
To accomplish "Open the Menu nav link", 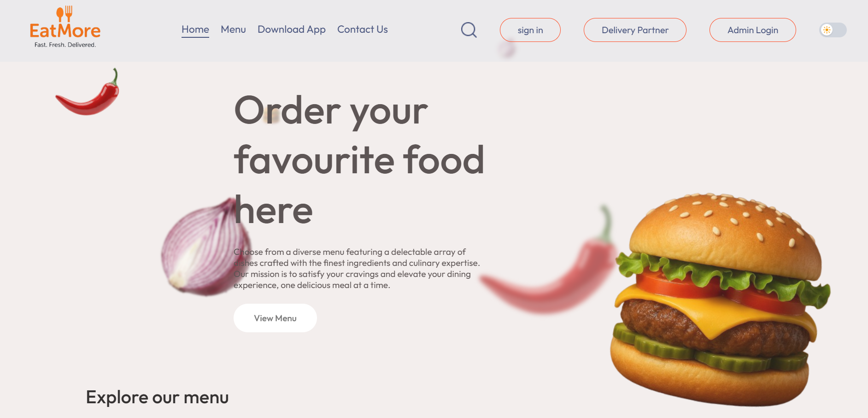I will pos(233,29).
